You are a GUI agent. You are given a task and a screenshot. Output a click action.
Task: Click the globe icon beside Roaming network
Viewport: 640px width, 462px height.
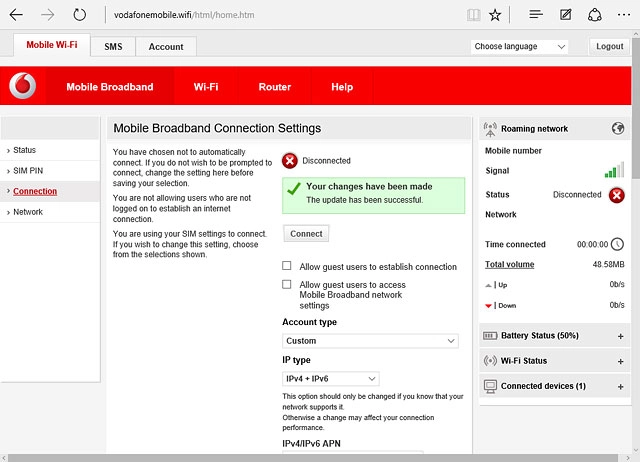(x=618, y=129)
